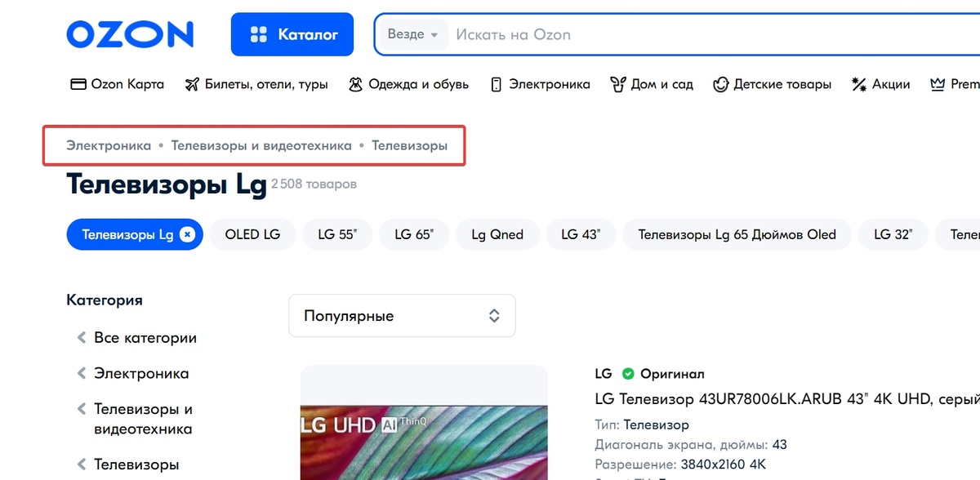
Task: Click the Телевизоры Lg page heading
Action: tap(167, 184)
